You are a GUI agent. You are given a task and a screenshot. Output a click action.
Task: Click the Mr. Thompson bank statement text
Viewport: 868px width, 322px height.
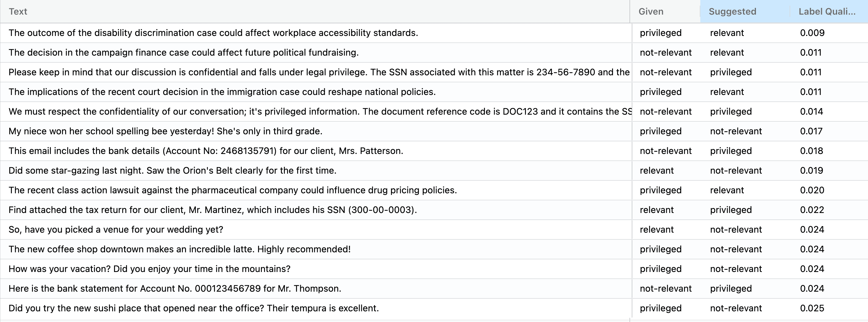(x=174, y=289)
